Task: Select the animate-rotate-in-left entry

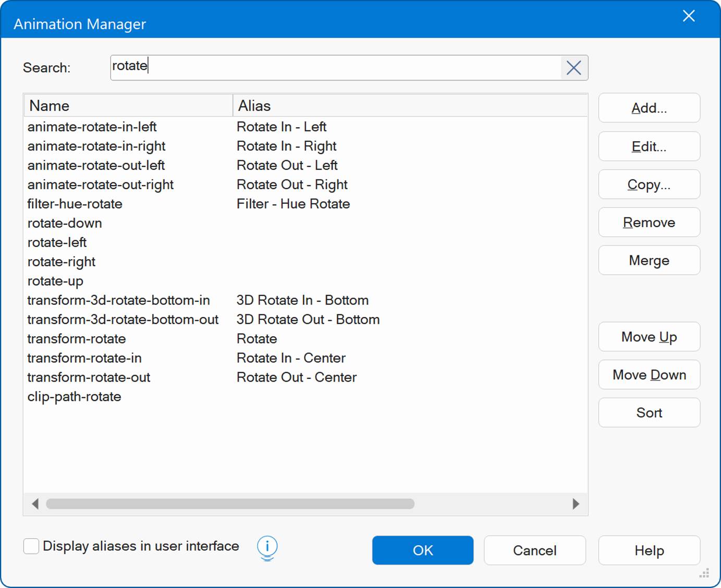Action: point(92,127)
